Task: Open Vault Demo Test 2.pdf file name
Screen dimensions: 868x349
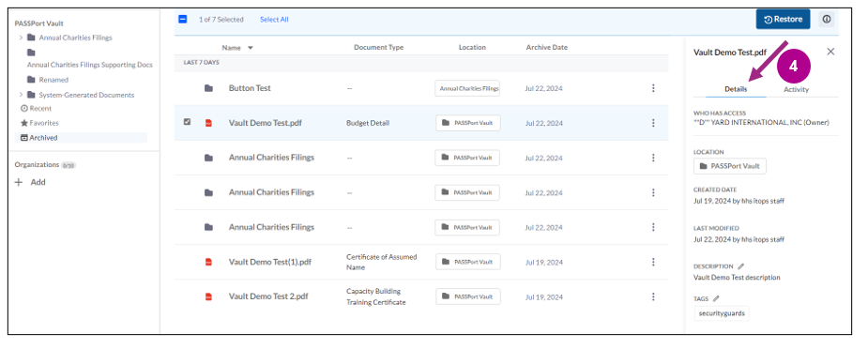Action: pyautogui.click(x=268, y=297)
